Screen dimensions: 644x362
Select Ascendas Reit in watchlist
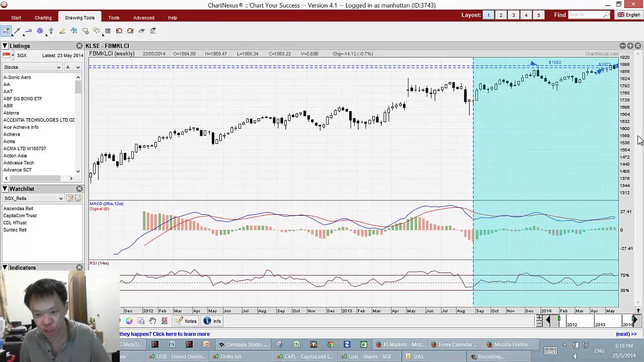(x=18, y=208)
